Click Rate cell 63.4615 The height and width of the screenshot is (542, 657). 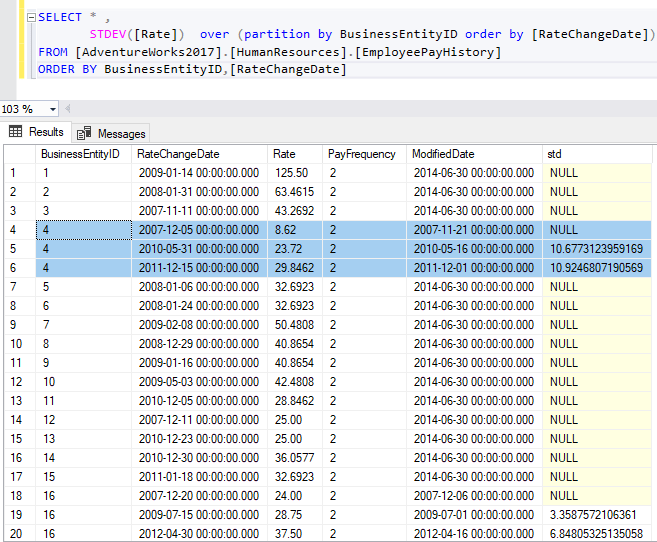tap(295, 192)
